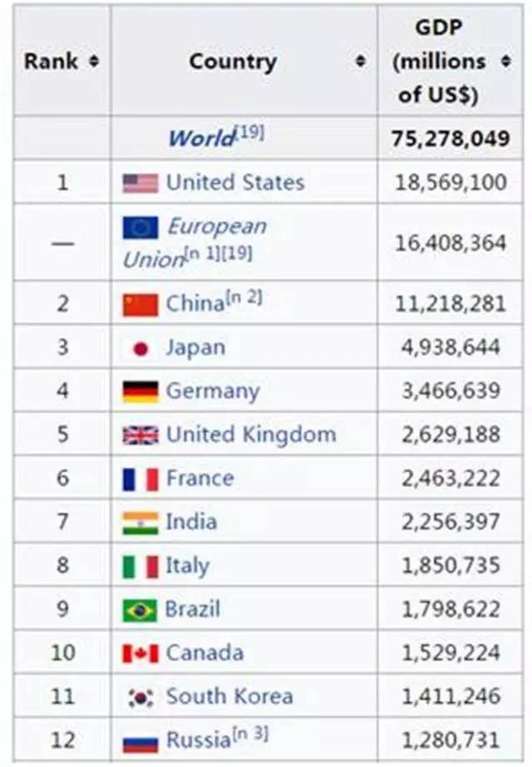Sort table by Country column arrows
This screenshot has width=532, height=767.
click(360, 61)
